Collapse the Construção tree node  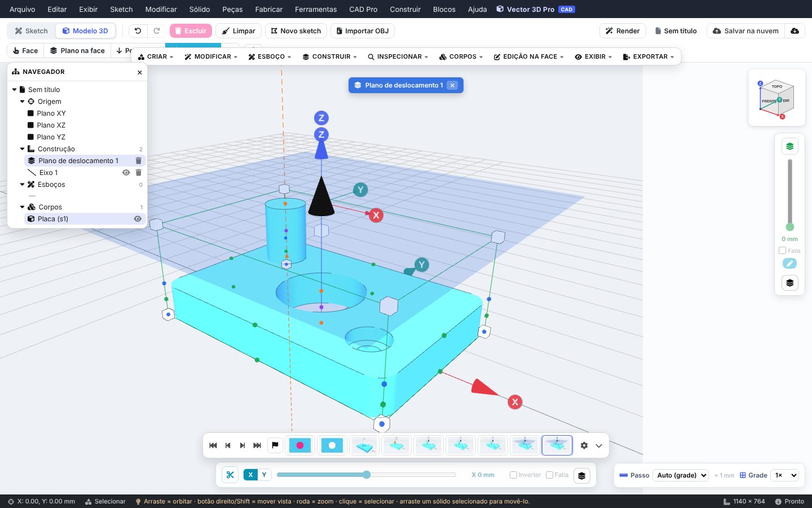point(23,149)
